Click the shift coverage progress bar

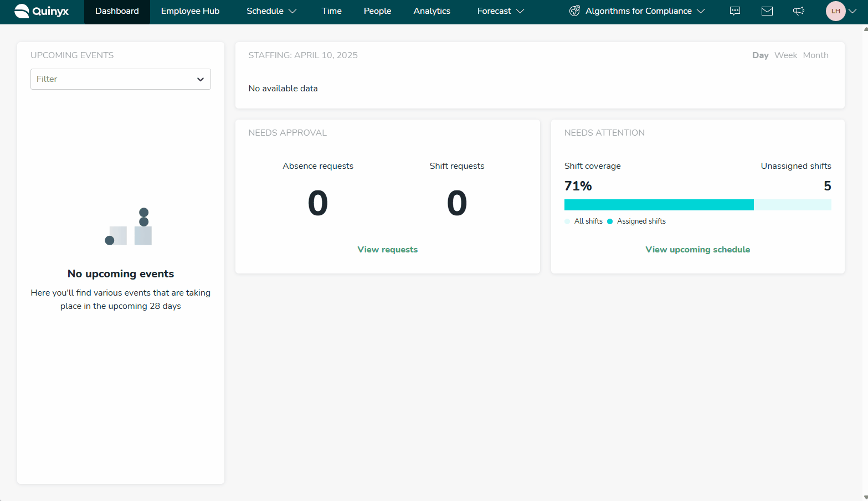[x=697, y=205]
